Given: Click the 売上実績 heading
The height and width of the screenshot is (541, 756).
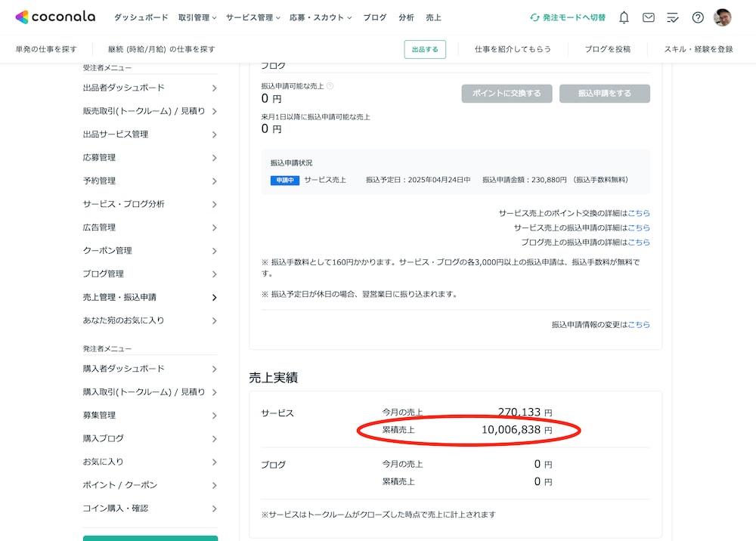Looking at the screenshot, I should click(274, 378).
